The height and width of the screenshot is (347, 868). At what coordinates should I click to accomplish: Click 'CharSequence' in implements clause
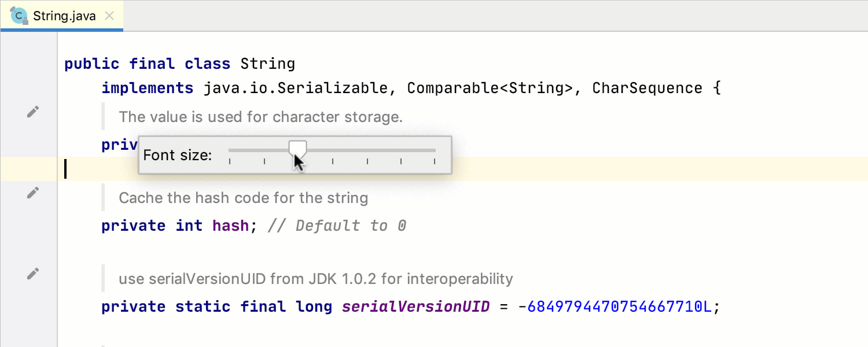coord(648,88)
